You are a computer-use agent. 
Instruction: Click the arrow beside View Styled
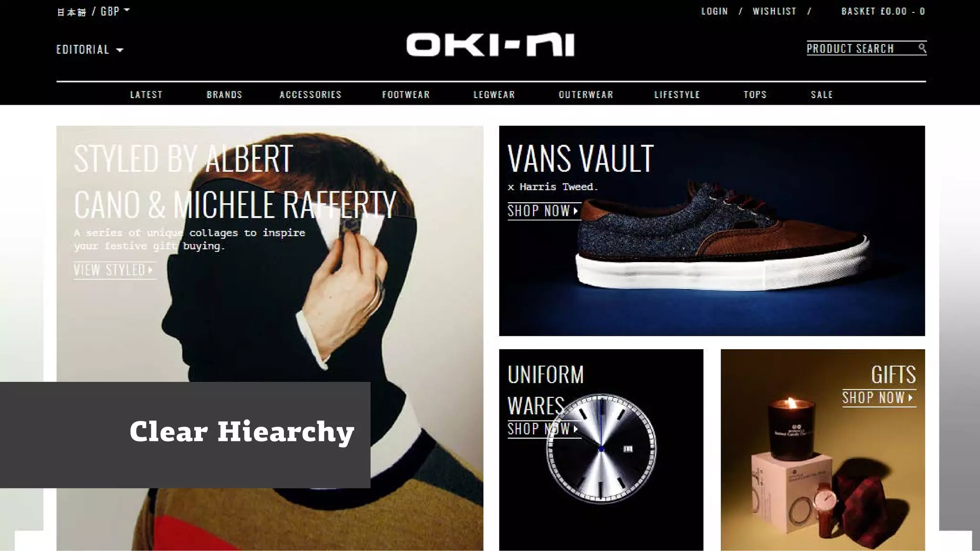150,270
